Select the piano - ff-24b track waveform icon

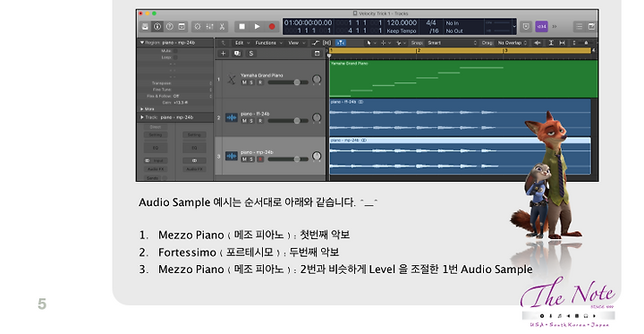[232, 117]
